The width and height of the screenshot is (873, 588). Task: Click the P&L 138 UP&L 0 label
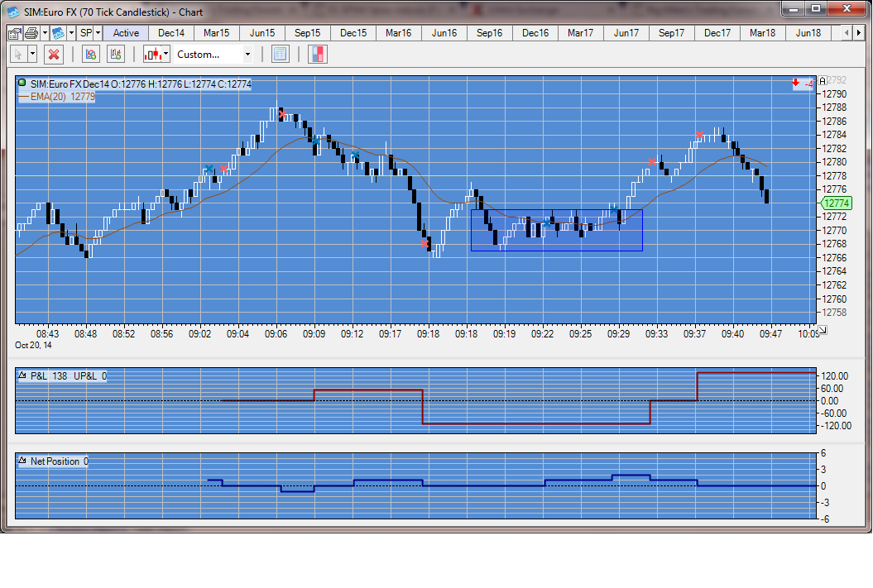[69, 376]
